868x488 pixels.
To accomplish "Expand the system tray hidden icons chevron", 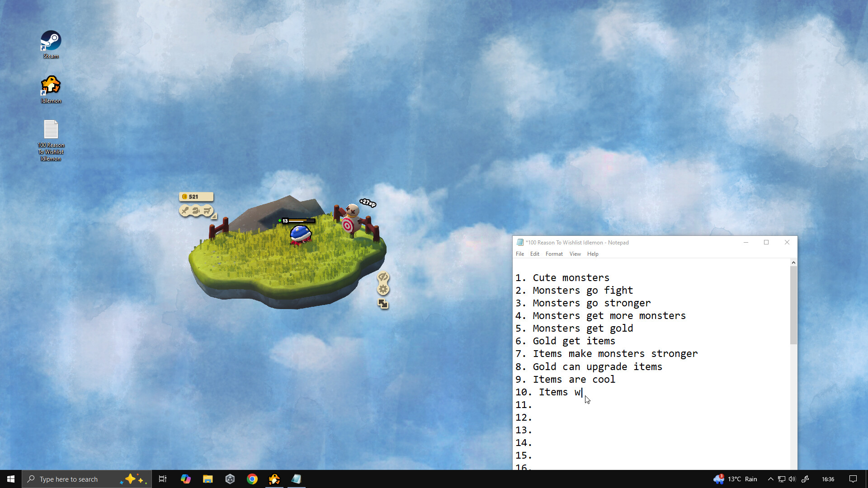I will point(770,479).
